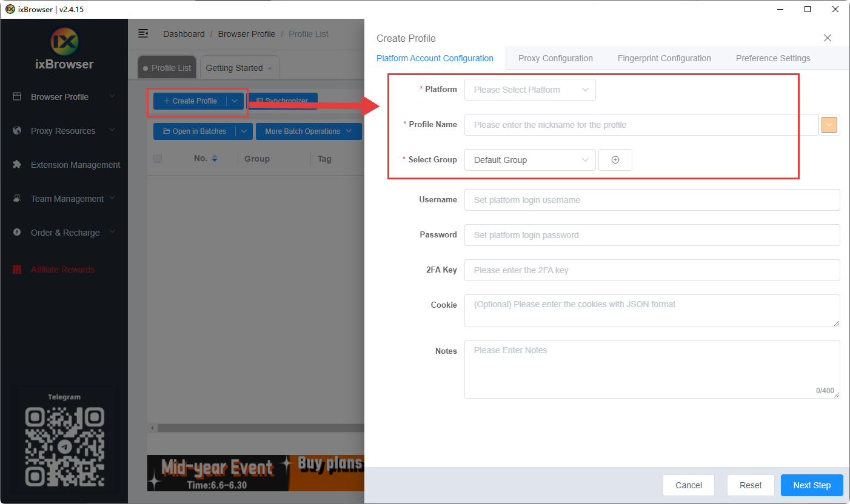Click the No. column sort icon

coord(215,159)
